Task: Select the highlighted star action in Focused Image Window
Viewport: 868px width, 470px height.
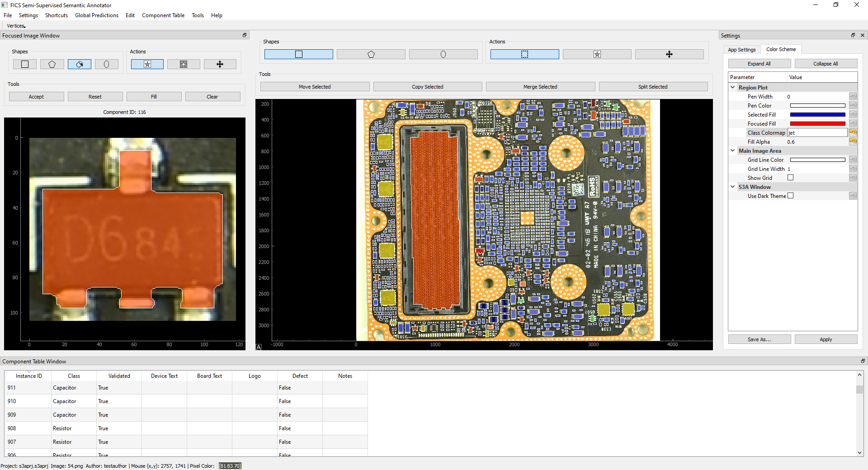Action: [146, 64]
